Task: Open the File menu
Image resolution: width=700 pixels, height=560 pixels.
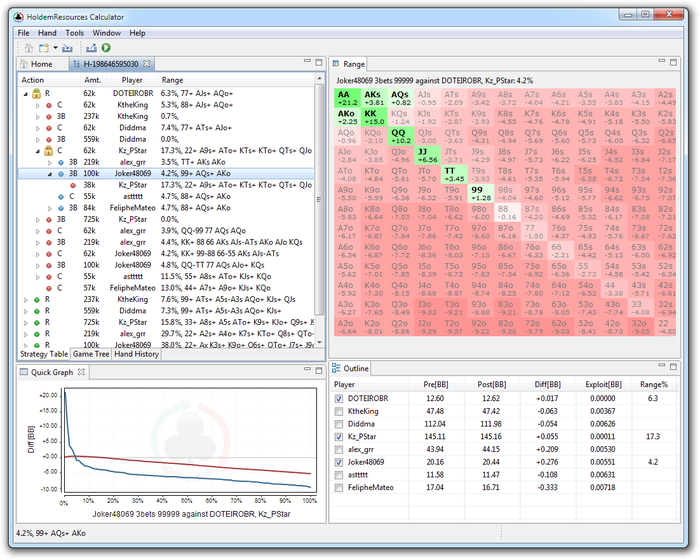Action: tap(23, 33)
